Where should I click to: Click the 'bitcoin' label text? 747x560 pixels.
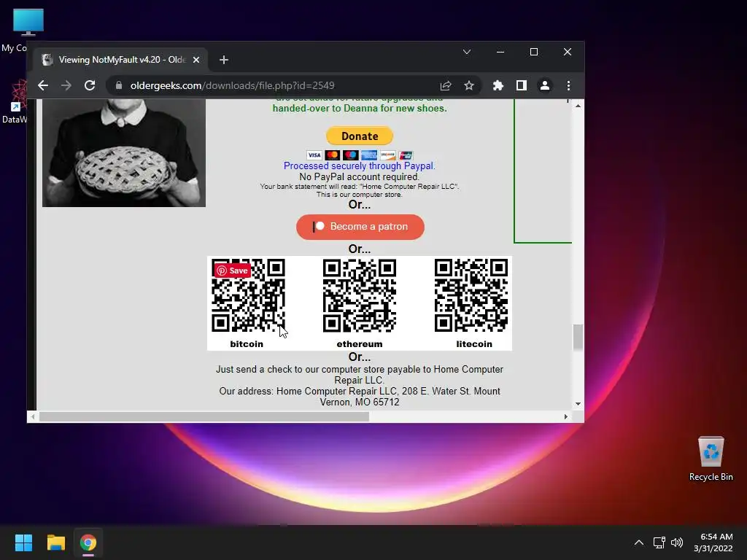(x=247, y=344)
